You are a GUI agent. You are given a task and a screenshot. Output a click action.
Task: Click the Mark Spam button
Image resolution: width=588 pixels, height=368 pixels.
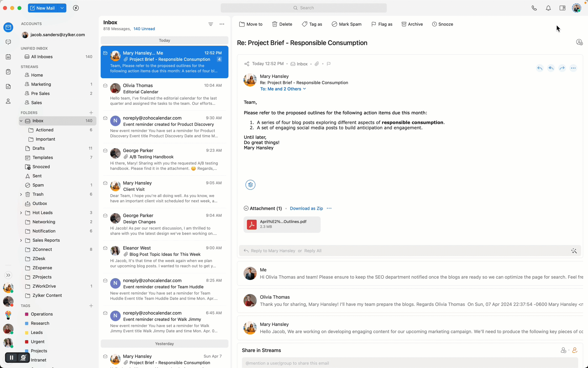coord(346,24)
